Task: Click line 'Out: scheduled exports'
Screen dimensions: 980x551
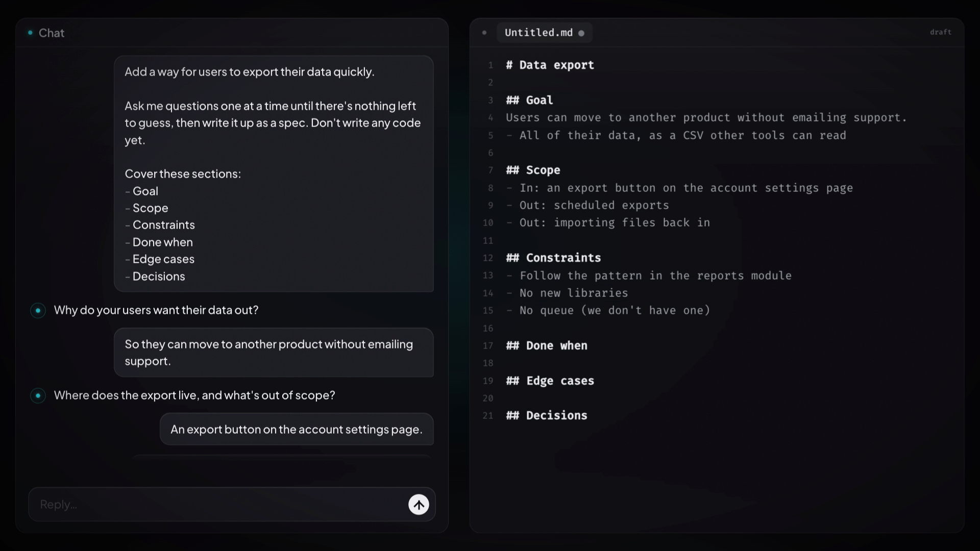Action: 587,205
